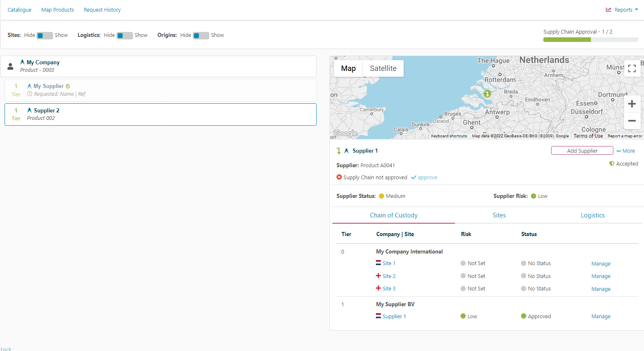The image size is (644, 351).
Task: Click the Netherlands flag next to Site 1
Action: click(x=378, y=263)
